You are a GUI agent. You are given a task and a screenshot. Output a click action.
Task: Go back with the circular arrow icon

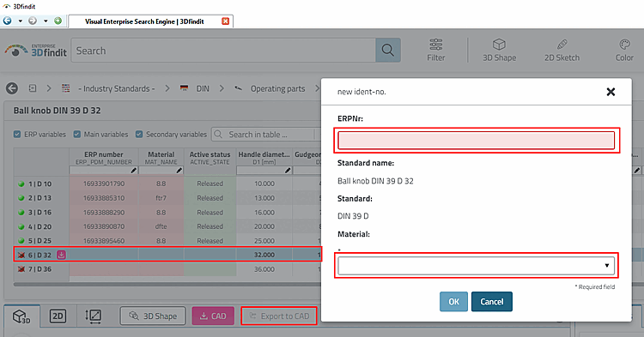tap(12, 88)
